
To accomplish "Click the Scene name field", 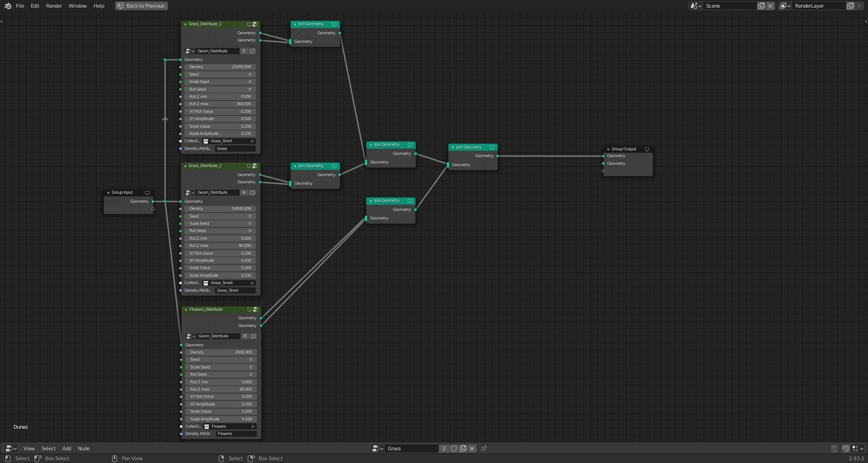I will 730,6.
